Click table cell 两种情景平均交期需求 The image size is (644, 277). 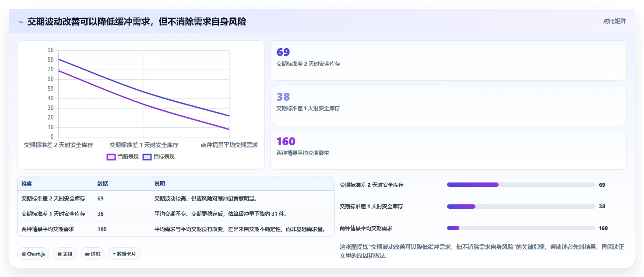48,229
